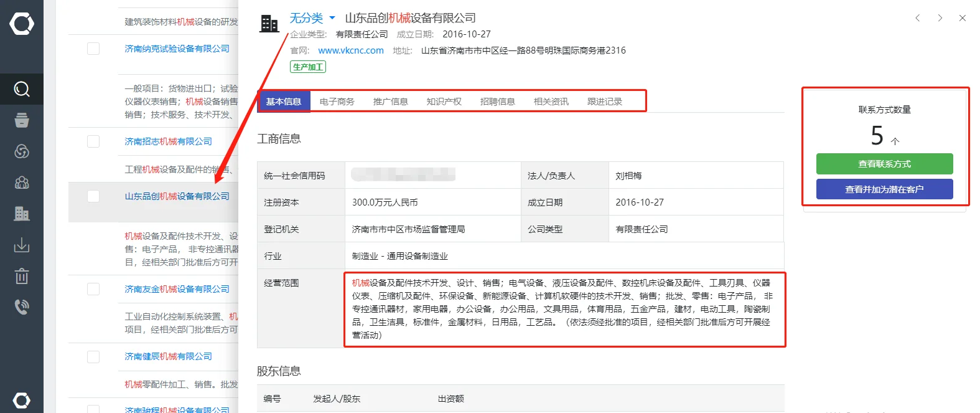The image size is (980, 413).
Task: Click the company title 山东品创机械设备有限公司
Action: pyautogui.click(x=411, y=18)
